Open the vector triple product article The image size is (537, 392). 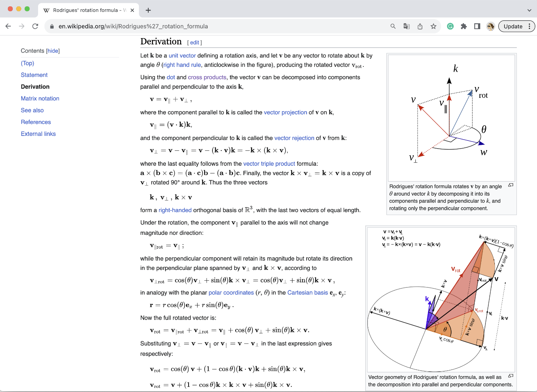[269, 164]
